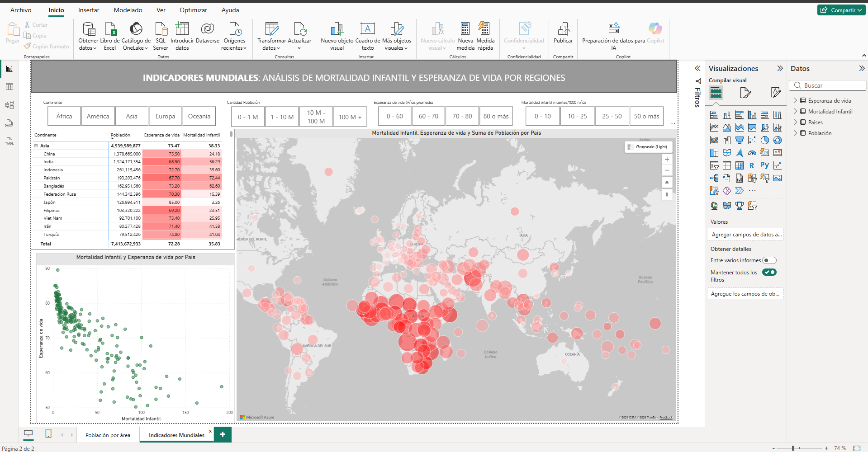Add a new report page with plus tab
This screenshot has height=452, width=868.
223,434
